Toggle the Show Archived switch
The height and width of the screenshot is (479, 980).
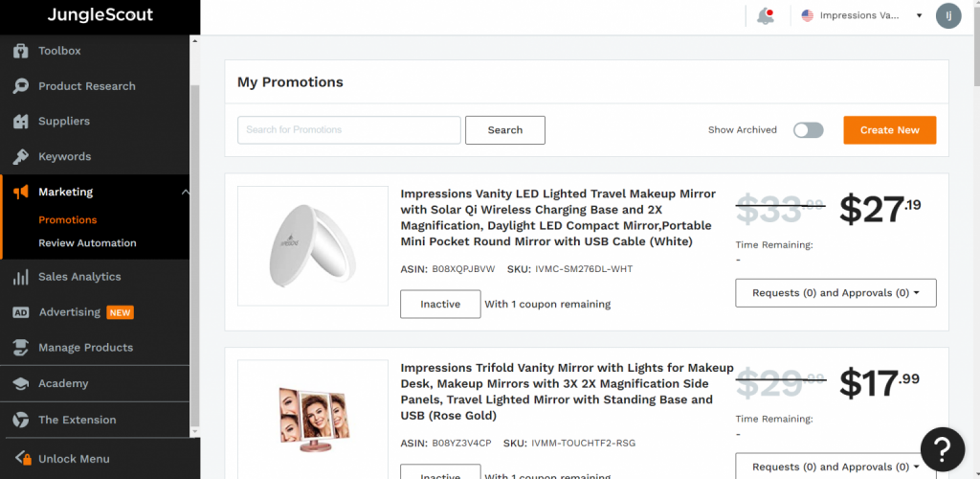click(x=808, y=130)
